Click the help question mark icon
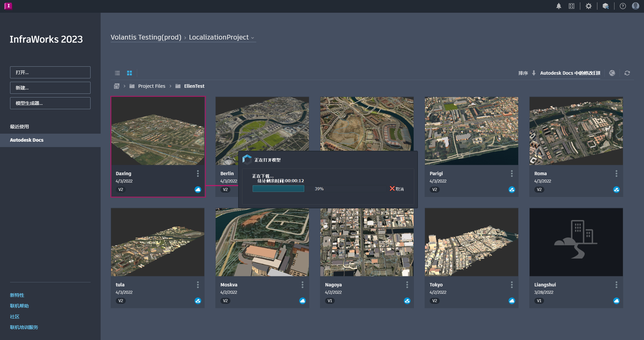644x340 pixels. click(623, 6)
